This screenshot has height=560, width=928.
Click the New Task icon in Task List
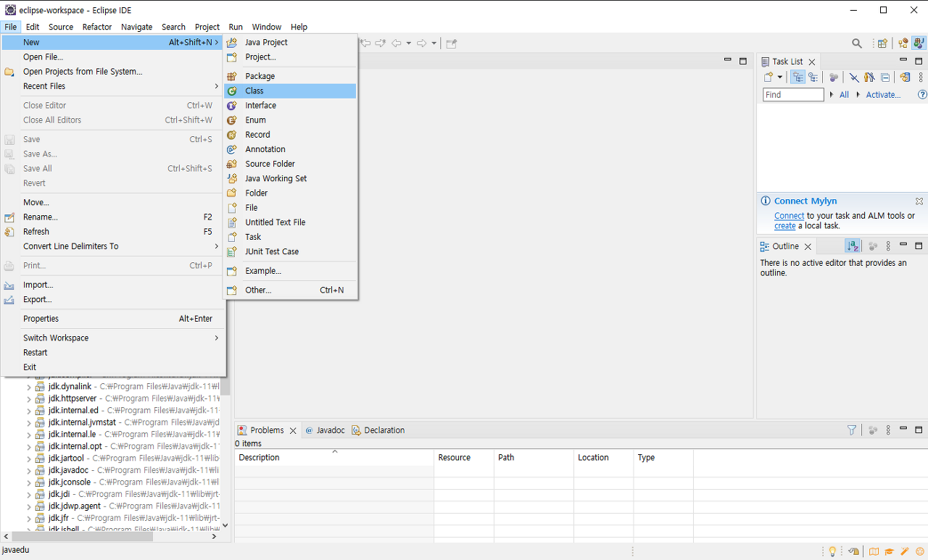pyautogui.click(x=768, y=78)
